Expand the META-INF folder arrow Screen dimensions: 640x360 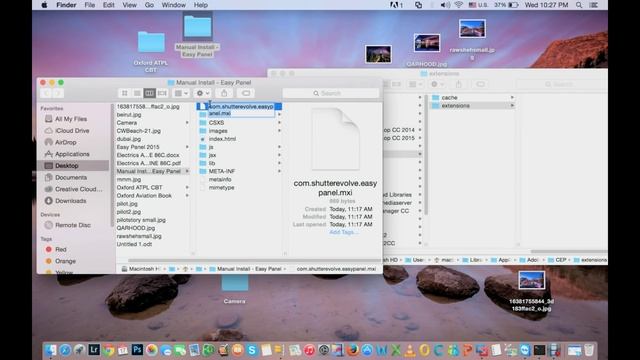pyautogui.click(x=280, y=171)
